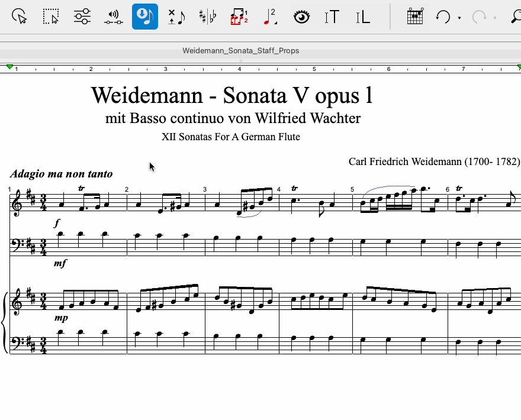Click the 'mp' dynamic in the piano part
Viewport: 521px width, 420px height.
tap(61, 318)
